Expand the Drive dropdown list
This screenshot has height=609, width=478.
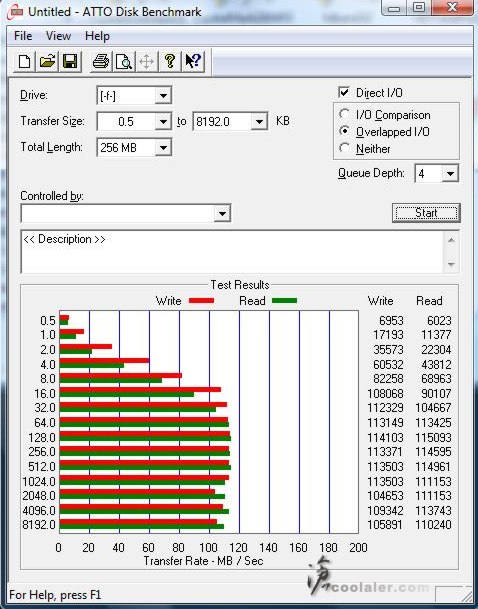click(163, 96)
